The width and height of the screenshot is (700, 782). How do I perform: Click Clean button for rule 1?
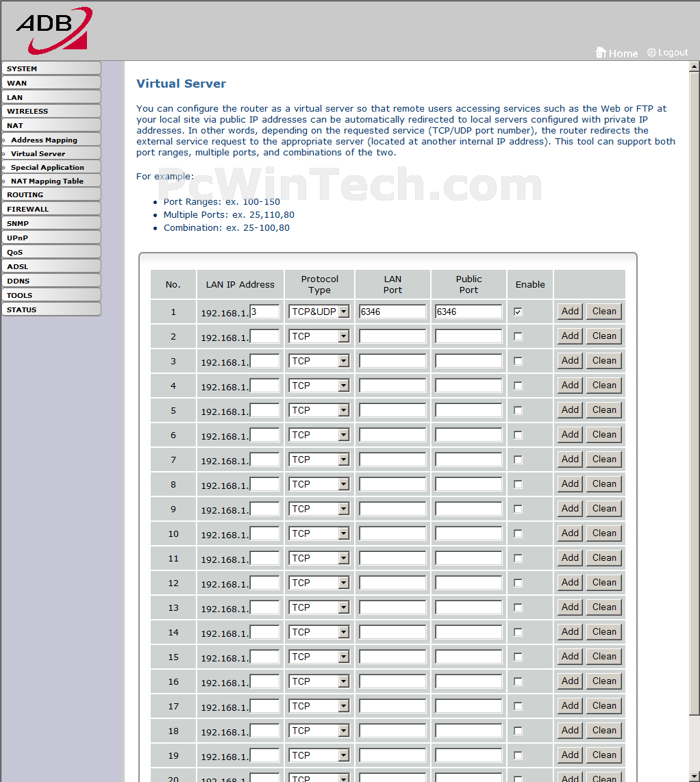[604, 311]
